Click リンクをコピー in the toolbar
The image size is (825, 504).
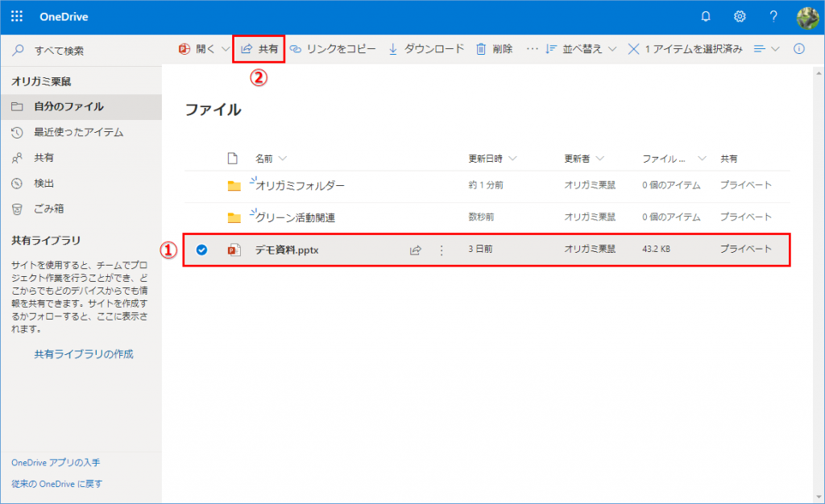[333, 49]
